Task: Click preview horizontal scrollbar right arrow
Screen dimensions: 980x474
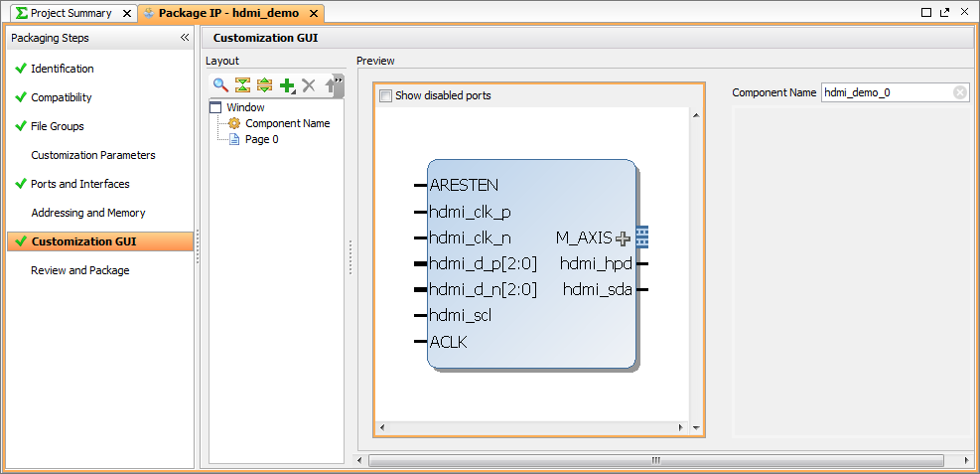Action: coord(682,428)
